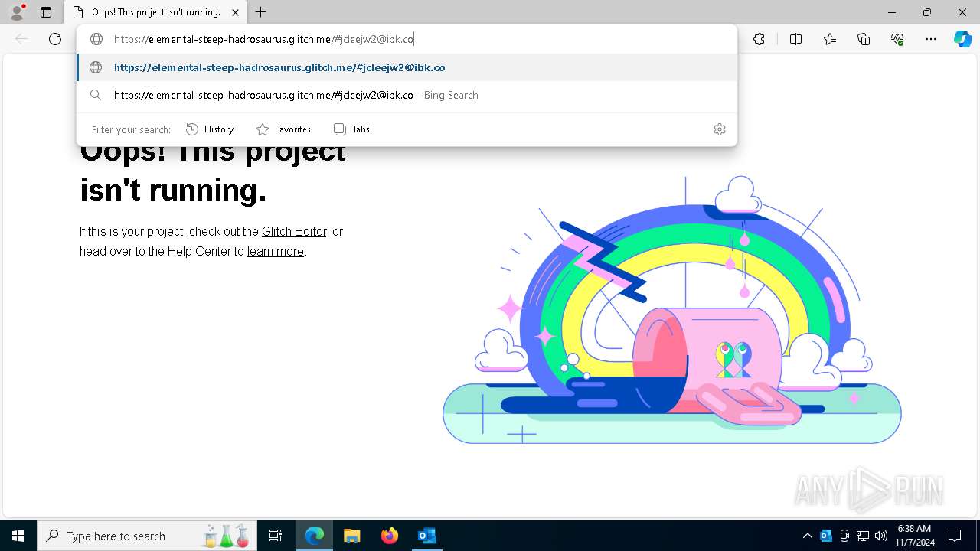Open the notification center icon
The height and width of the screenshot is (551, 980).
(x=955, y=536)
